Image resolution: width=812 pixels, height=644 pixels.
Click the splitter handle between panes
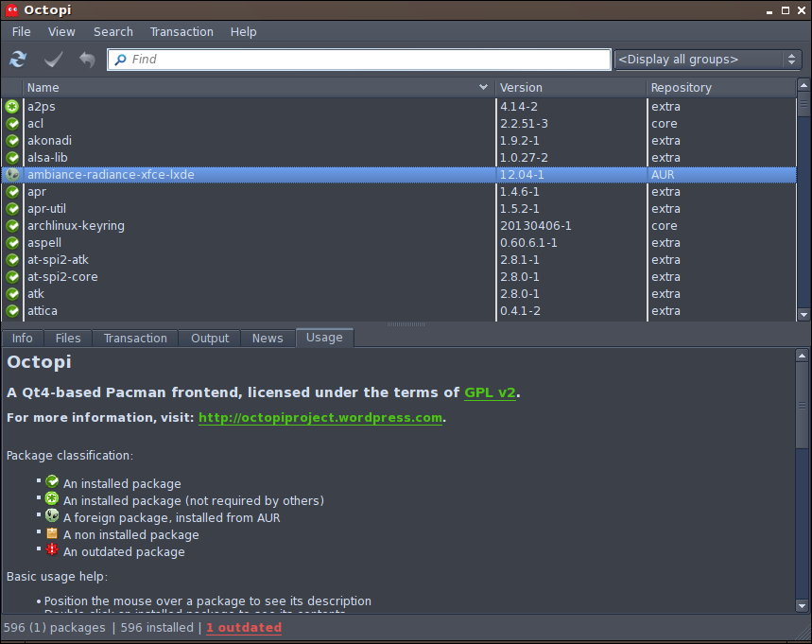(x=406, y=324)
